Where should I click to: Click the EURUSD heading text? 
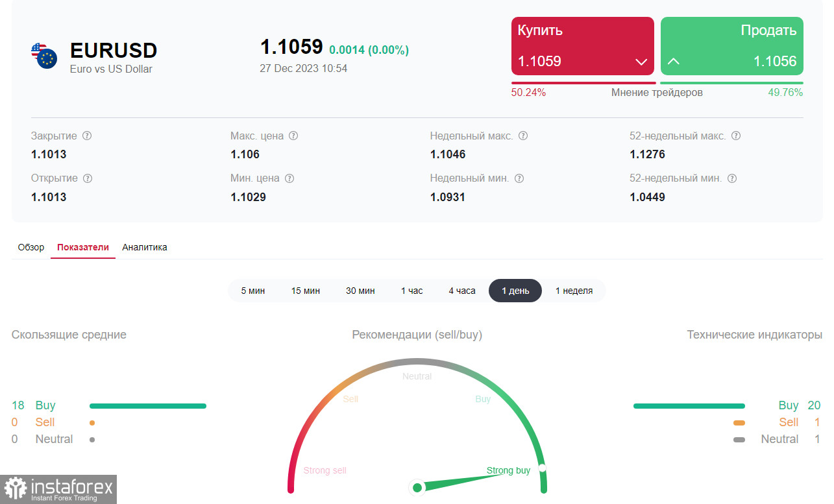(x=114, y=51)
